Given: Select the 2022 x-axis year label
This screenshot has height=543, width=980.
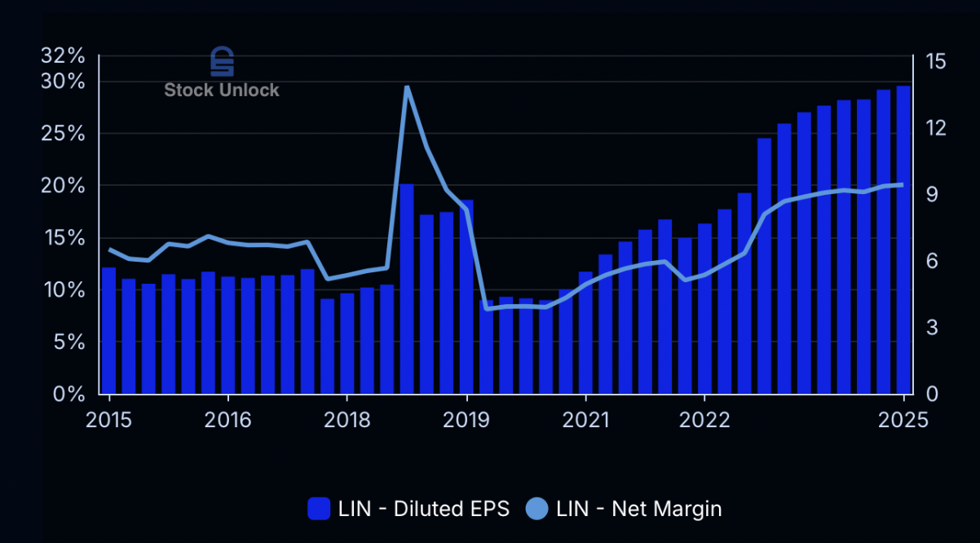Looking at the screenshot, I should pos(704,420).
